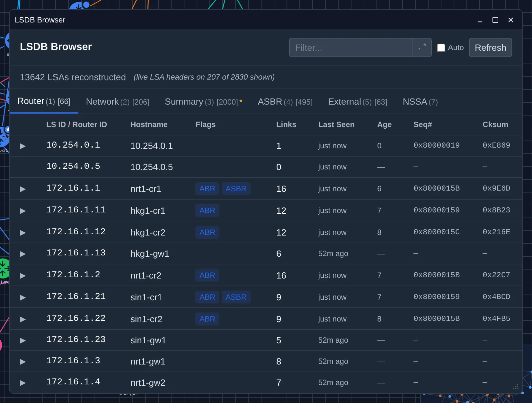Maximize the LSDB Browser window
Image resolution: width=532 pixels, height=403 pixels.
[495, 20]
